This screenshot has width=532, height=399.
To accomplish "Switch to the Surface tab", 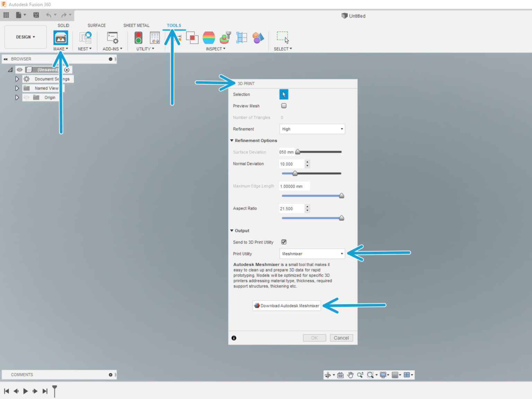I will [96, 25].
